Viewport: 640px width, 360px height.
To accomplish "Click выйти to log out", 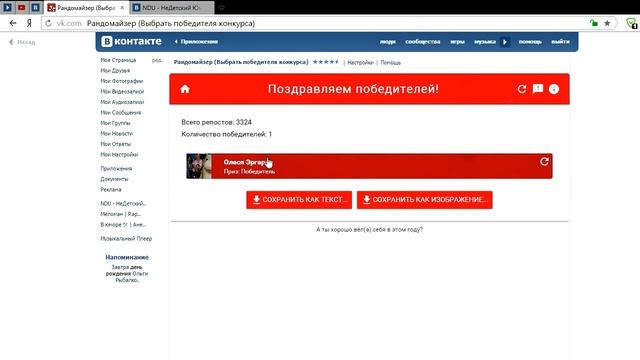I will click(x=560, y=42).
